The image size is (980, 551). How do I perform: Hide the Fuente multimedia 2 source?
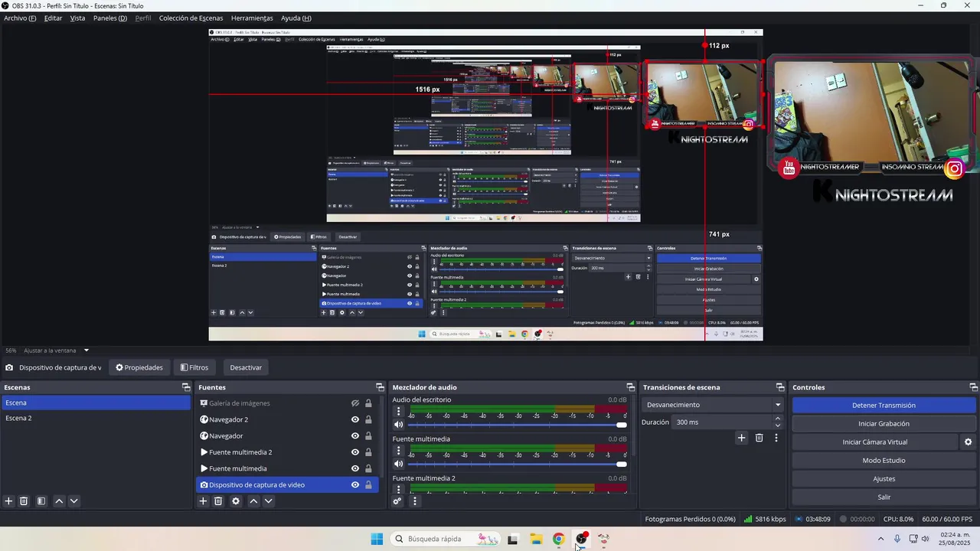[355, 452]
